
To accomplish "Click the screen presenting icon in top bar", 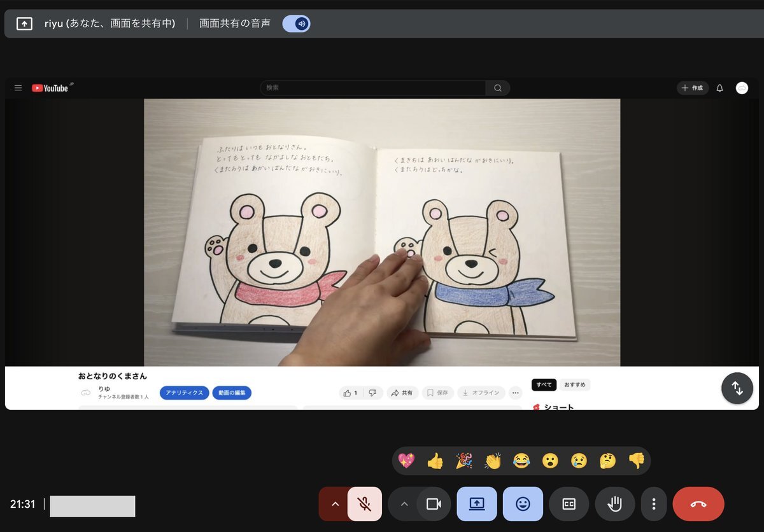I will pos(24,24).
